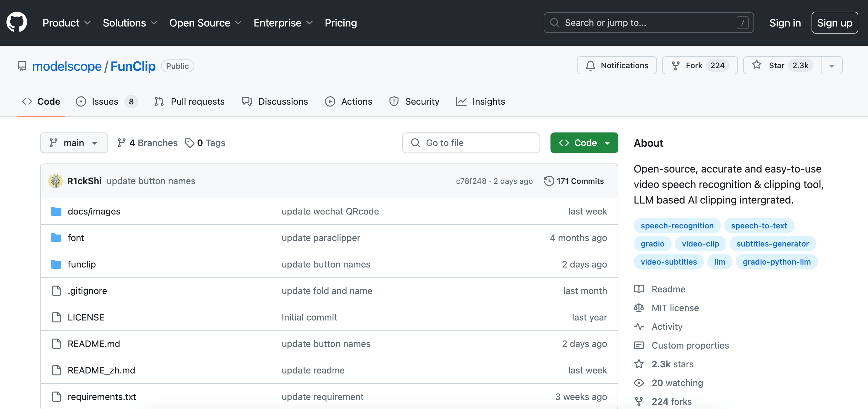Click the Search or jump to field

[648, 23]
